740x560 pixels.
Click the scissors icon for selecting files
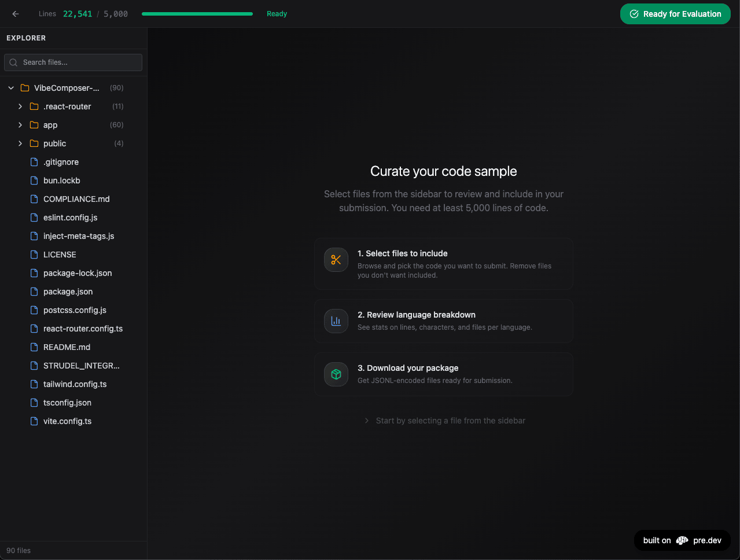[x=336, y=260]
